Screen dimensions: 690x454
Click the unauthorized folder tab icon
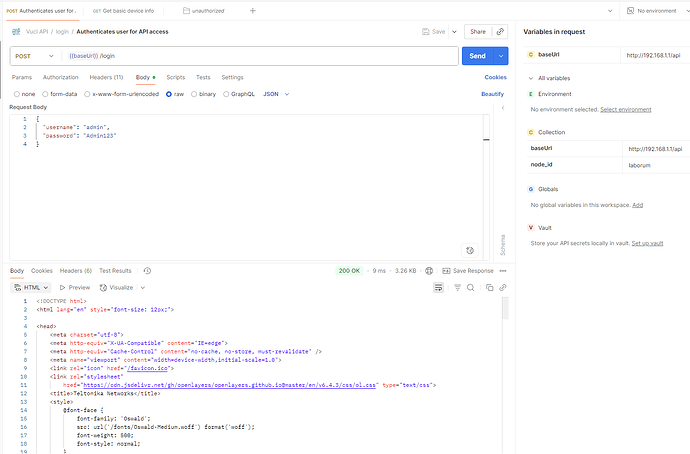point(187,11)
